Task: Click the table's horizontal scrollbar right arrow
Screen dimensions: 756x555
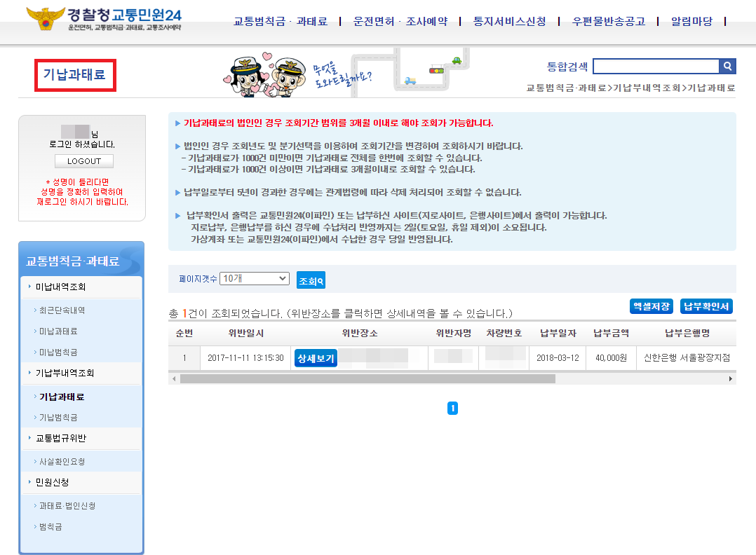Action: (x=731, y=380)
